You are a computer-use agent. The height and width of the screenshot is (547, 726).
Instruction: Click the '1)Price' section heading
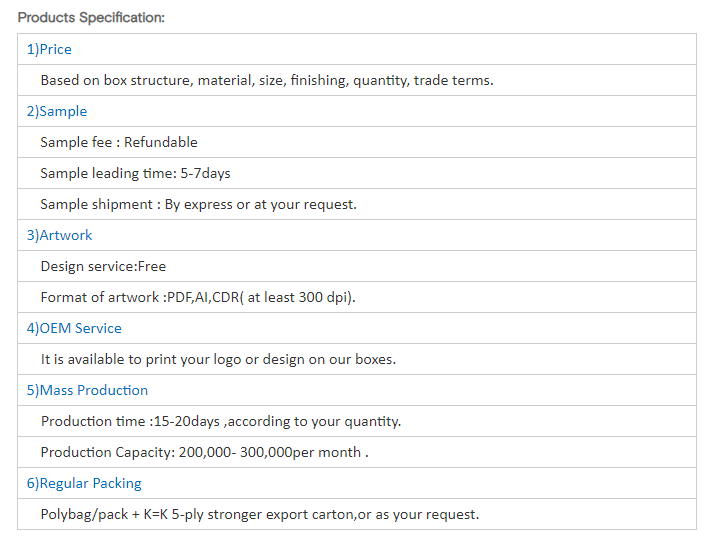click(x=49, y=49)
